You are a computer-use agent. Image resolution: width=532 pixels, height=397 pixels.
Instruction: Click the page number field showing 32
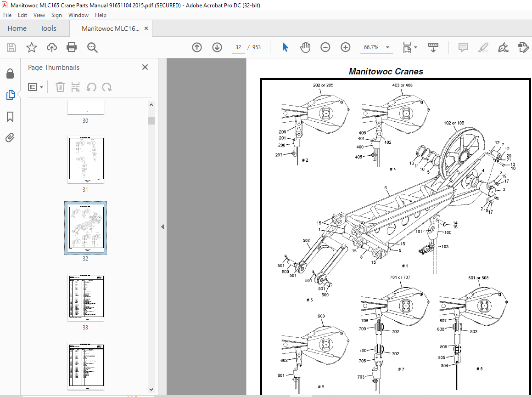(x=238, y=47)
